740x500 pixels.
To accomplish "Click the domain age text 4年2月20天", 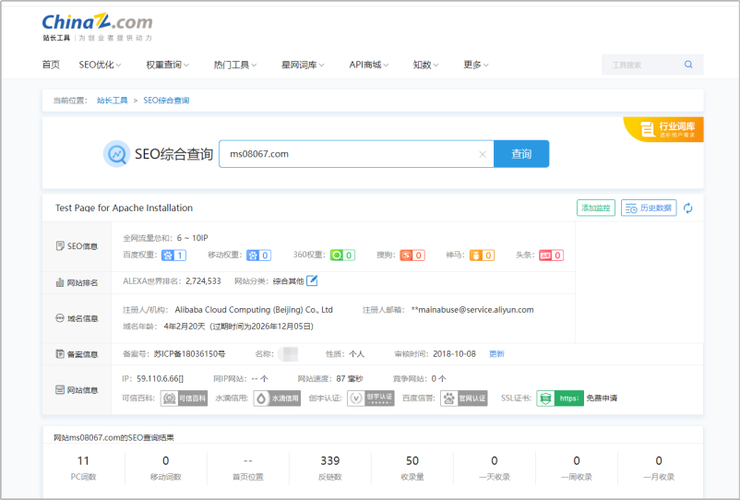I will 185,327.
